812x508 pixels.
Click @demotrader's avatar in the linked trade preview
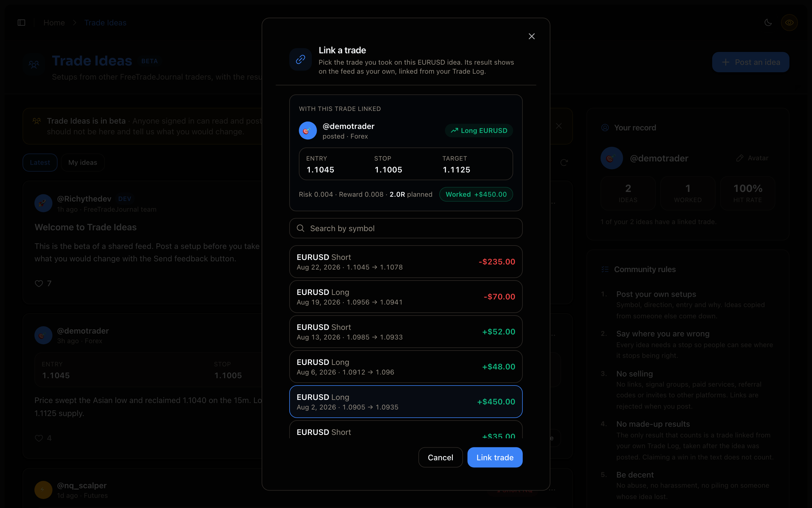click(x=308, y=130)
